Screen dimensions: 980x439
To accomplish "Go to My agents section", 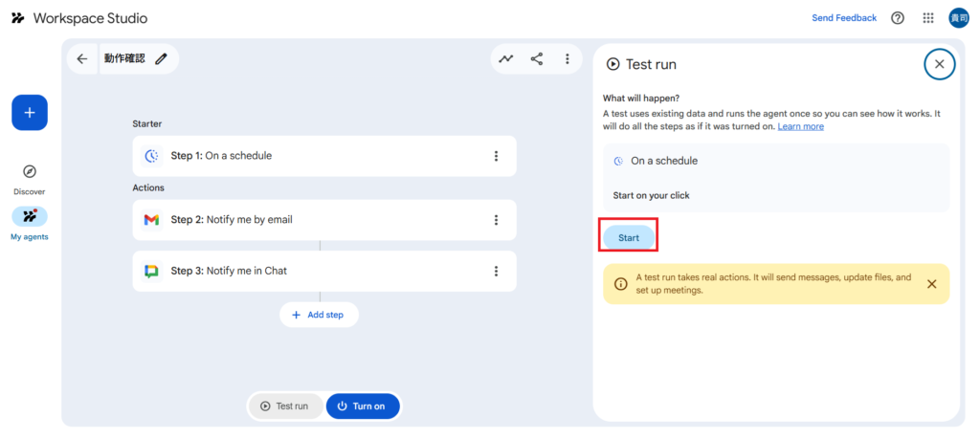I will pos(30,224).
